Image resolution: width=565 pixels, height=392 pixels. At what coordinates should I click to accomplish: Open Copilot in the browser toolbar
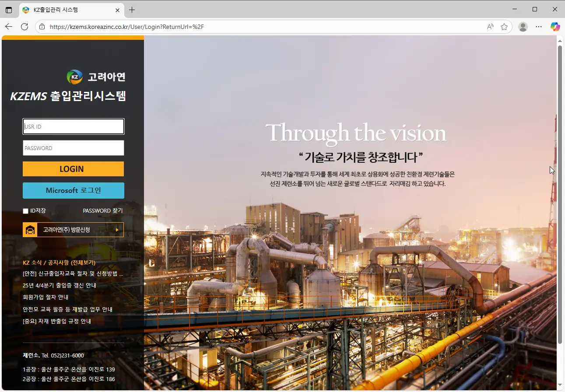click(x=555, y=26)
